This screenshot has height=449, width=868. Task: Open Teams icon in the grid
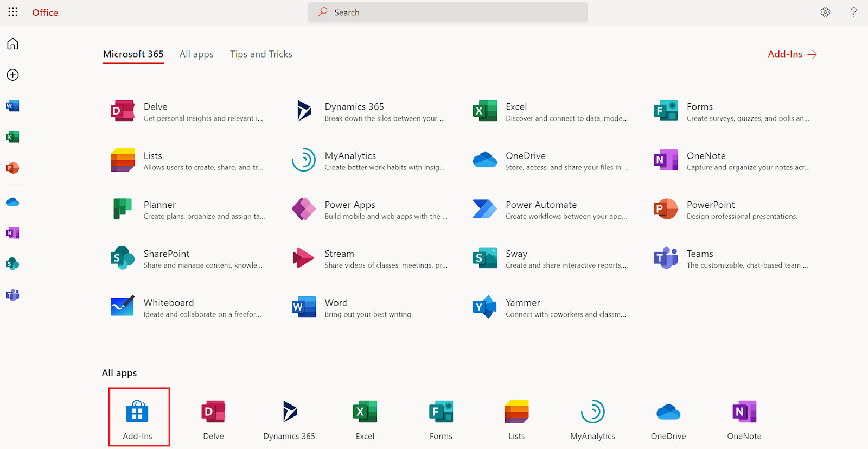pos(666,258)
